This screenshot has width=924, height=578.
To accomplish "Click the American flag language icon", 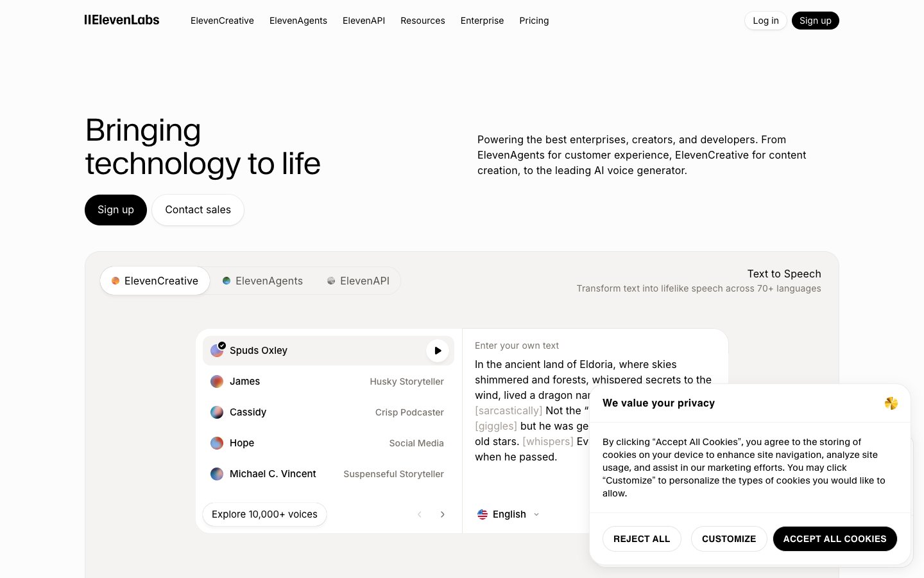I will tap(483, 514).
